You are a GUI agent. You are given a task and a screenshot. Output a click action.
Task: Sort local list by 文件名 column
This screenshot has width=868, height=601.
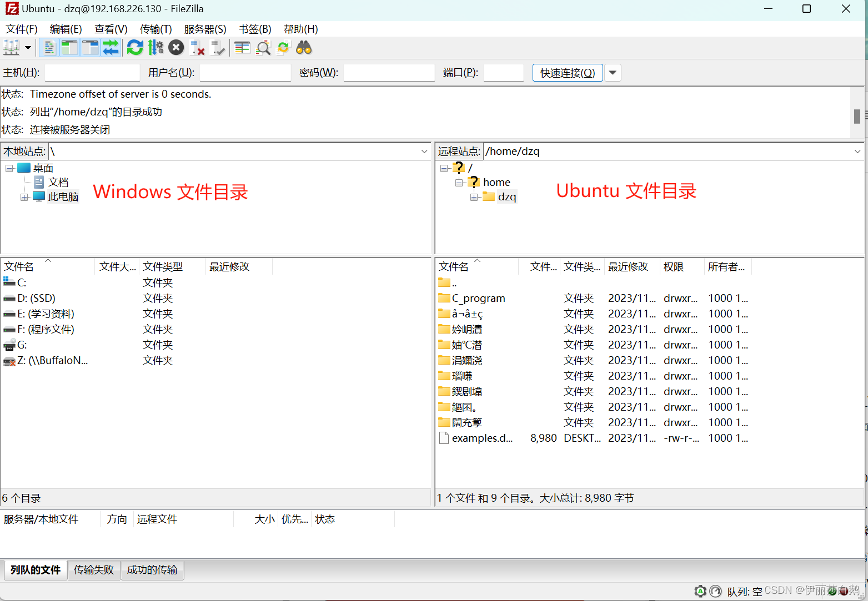click(x=48, y=266)
